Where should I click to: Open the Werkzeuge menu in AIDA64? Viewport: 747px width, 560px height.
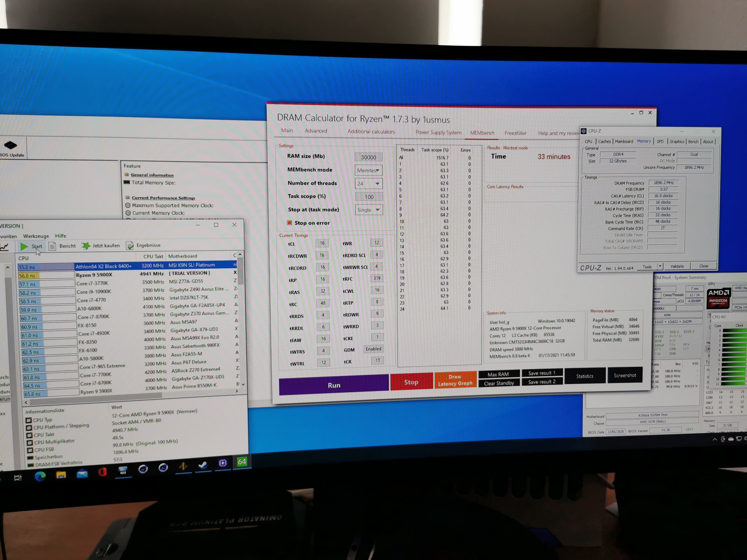[x=36, y=236]
